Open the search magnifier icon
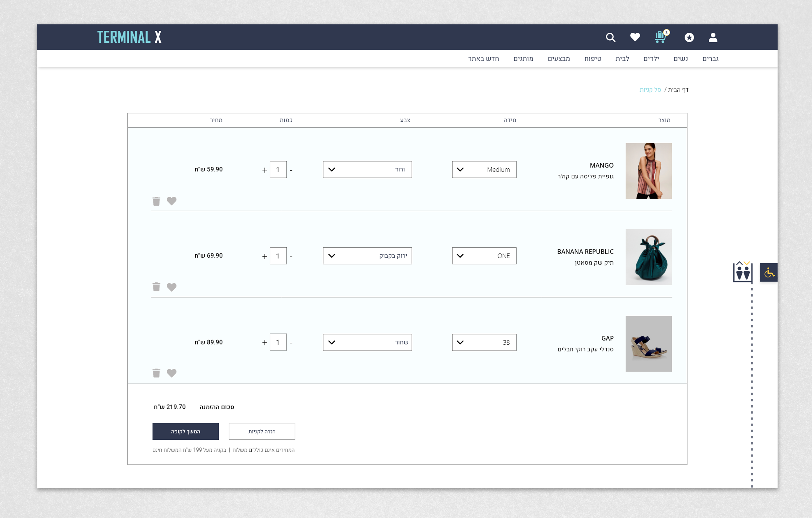 (x=610, y=37)
